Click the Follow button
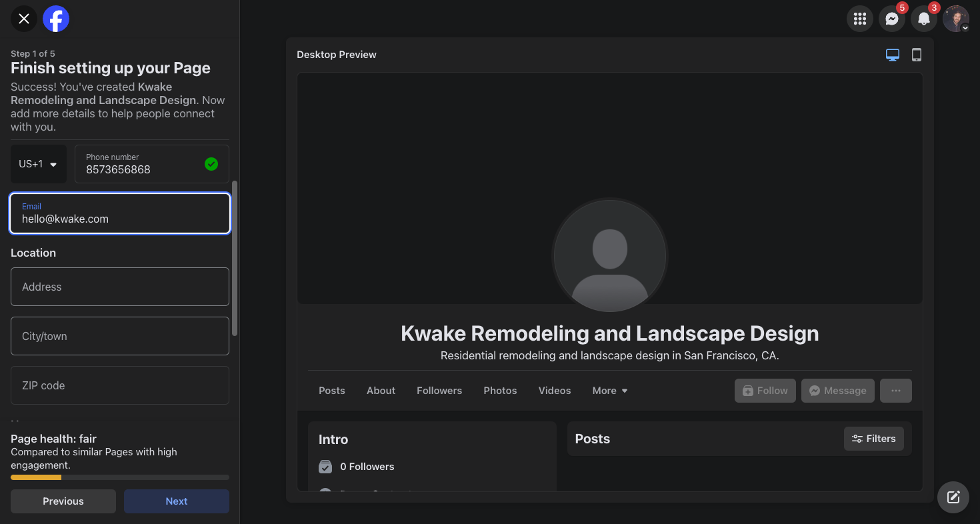This screenshot has width=980, height=524. coord(765,391)
